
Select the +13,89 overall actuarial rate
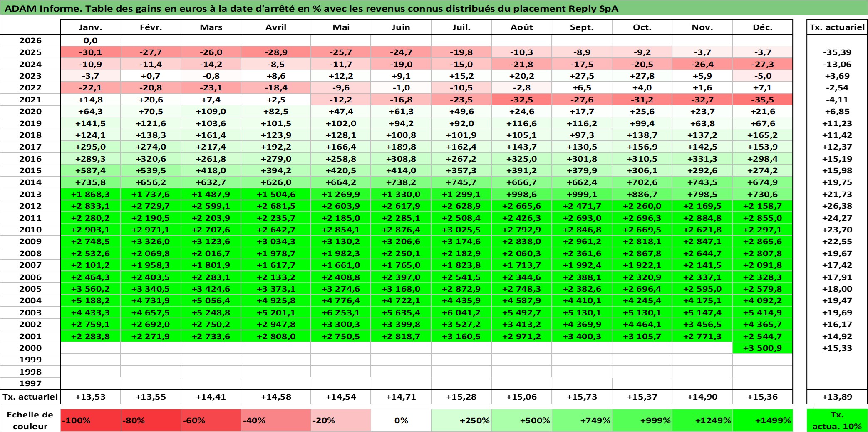click(837, 397)
